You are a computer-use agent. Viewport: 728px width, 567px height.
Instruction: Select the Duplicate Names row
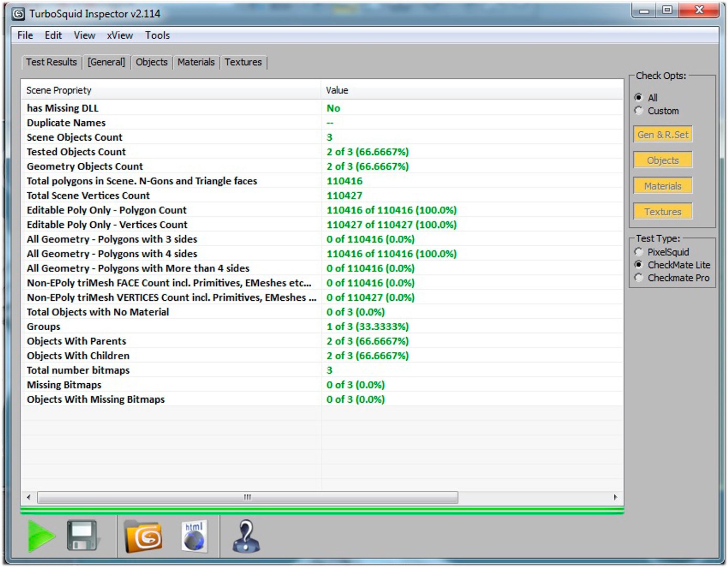coord(322,123)
